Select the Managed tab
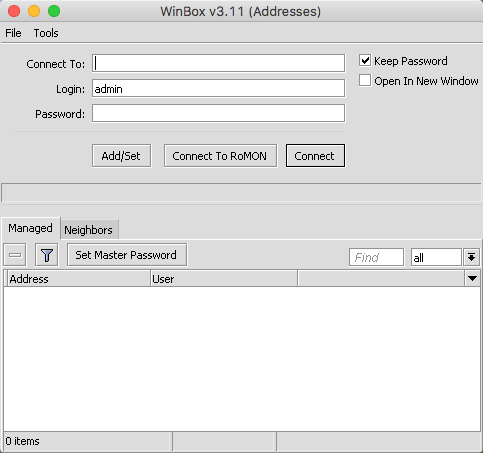This screenshot has width=483, height=453. [30, 228]
